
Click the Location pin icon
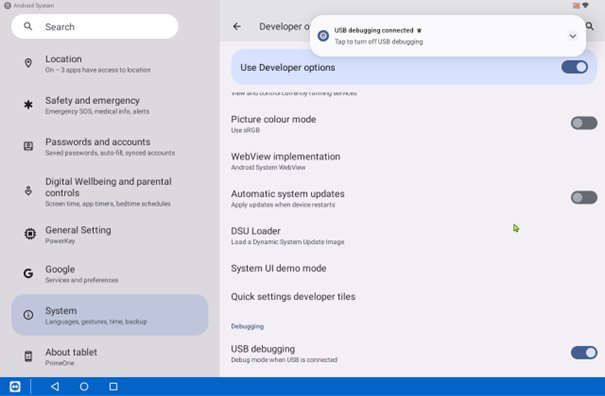click(x=28, y=63)
